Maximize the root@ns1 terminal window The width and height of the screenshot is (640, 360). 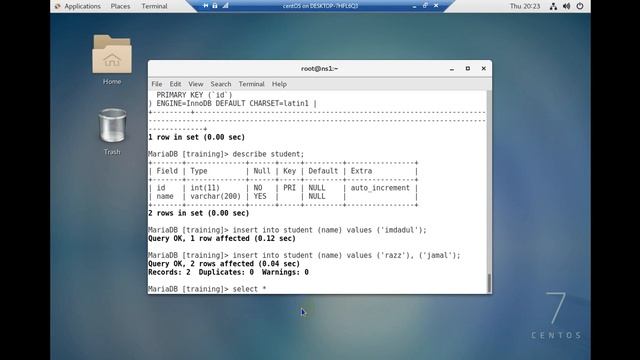[x=468, y=69]
